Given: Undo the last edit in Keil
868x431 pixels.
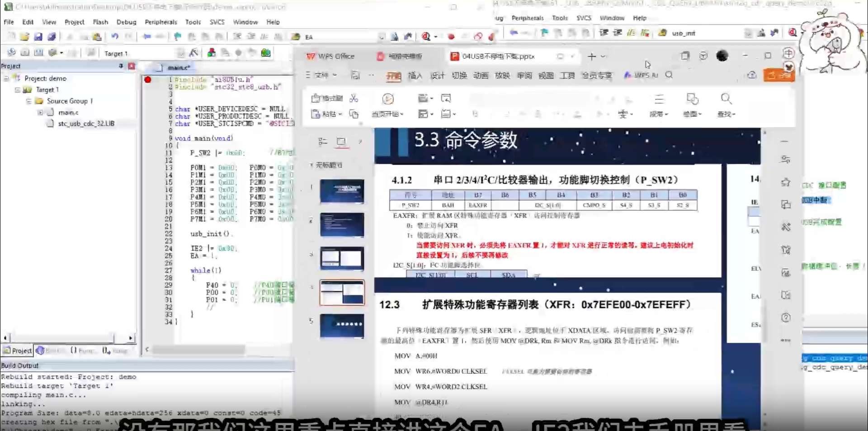Looking at the screenshot, I should click(115, 37).
